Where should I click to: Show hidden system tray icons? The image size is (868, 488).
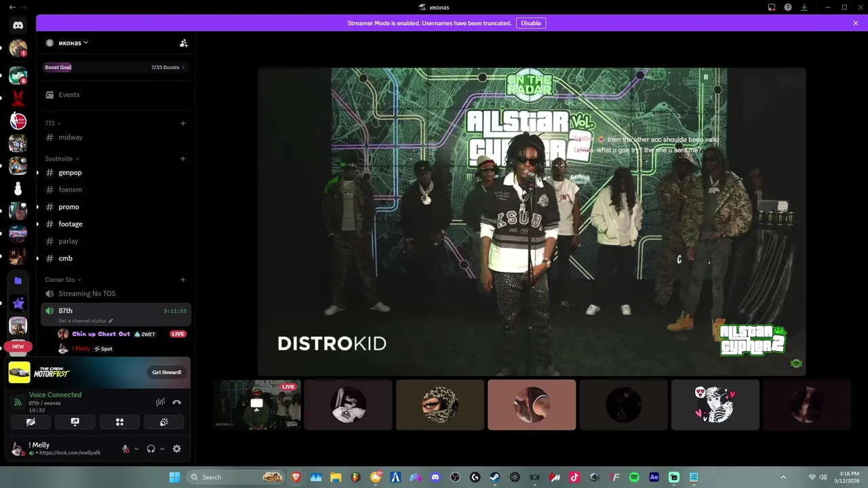coord(783,477)
